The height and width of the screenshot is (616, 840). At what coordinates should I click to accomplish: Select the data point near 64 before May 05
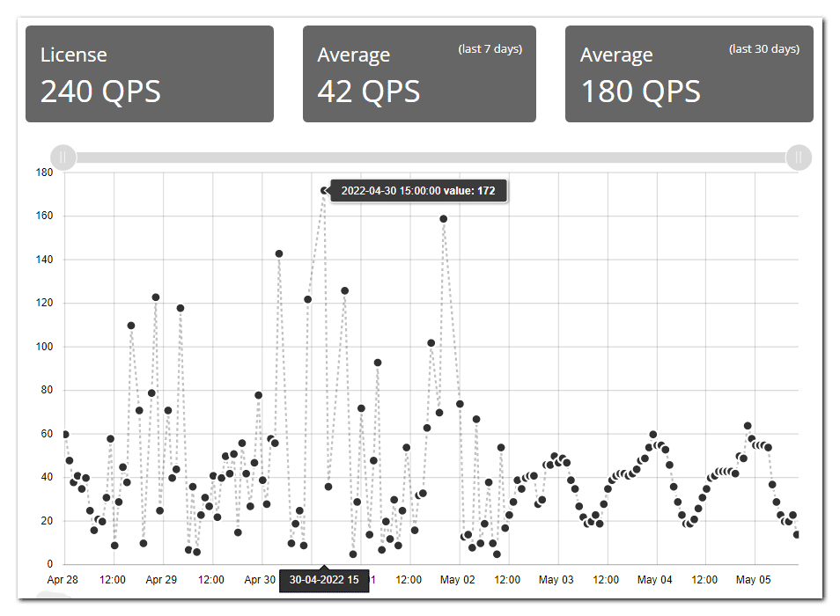coord(748,426)
